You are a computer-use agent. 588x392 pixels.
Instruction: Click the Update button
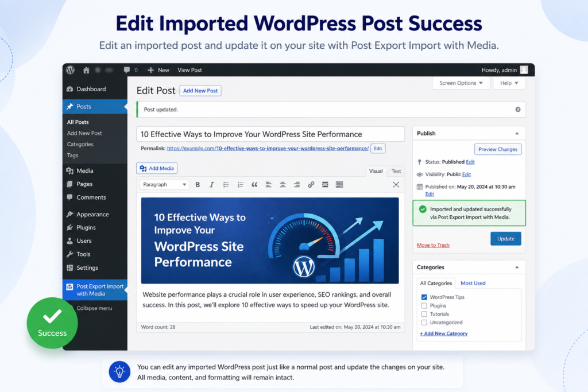click(505, 239)
